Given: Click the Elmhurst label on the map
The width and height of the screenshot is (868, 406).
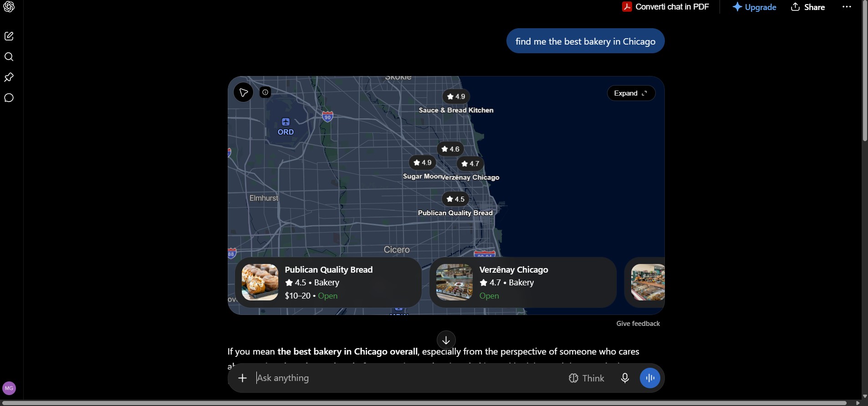Looking at the screenshot, I should (264, 198).
